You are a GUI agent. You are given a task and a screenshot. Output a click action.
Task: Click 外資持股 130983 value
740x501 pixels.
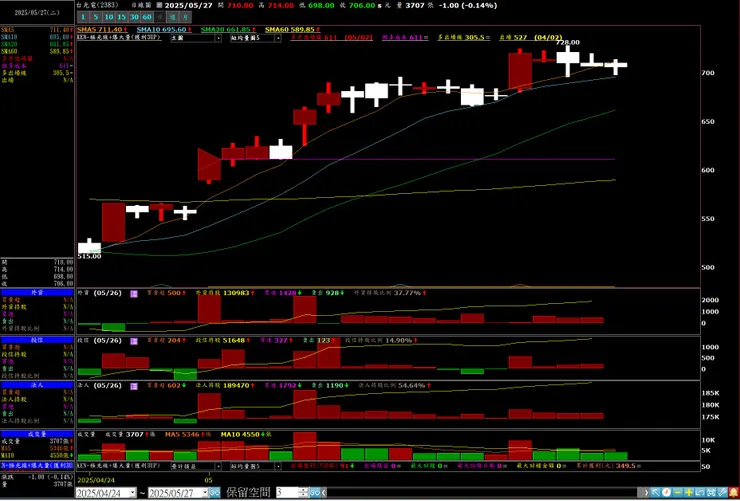[236, 293]
